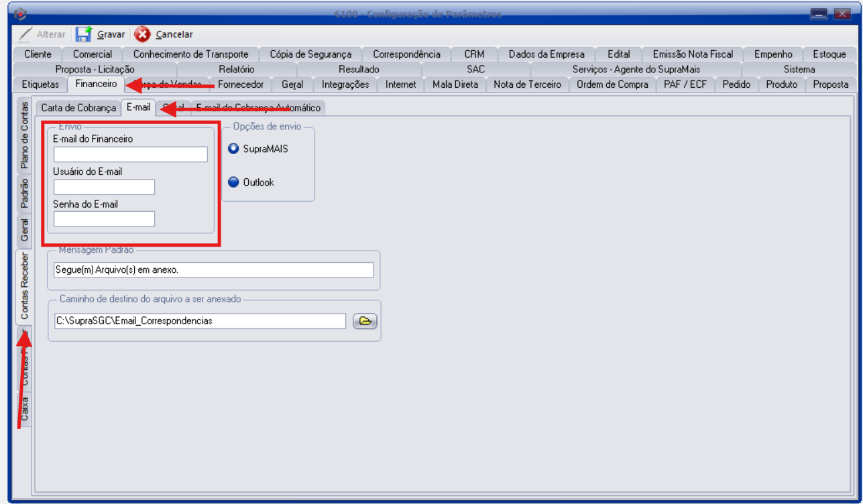Click the E-mail do Financeiro field
The width and height of the screenshot is (863, 504).
click(131, 155)
